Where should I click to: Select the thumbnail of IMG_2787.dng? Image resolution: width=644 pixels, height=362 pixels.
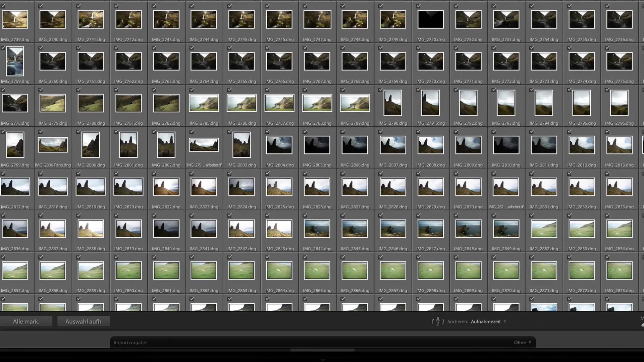pyautogui.click(x=279, y=103)
